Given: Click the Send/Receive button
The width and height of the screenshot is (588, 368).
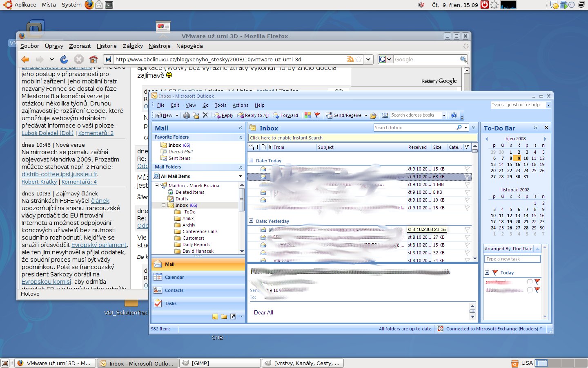Looking at the screenshot, I should [x=344, y=115].
